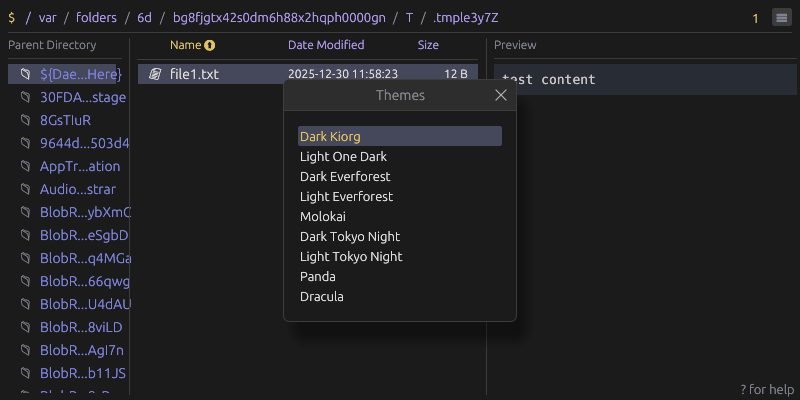This screenshot has height=400, width=800.
Task: Click the folder icon beside BlobR...8viLD
Action: [x=25, y=327]
